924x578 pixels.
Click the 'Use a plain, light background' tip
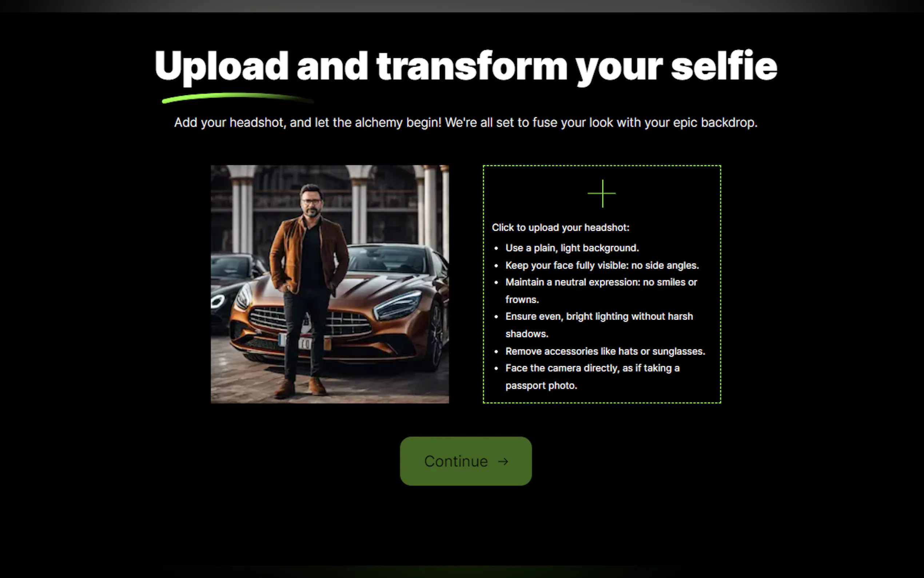tap(572, 248)
